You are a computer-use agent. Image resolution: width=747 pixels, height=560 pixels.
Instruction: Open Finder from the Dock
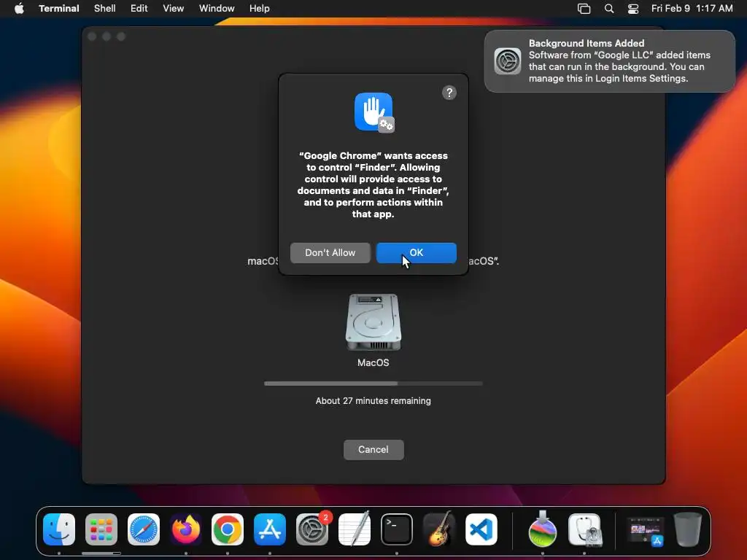point(59,529)
